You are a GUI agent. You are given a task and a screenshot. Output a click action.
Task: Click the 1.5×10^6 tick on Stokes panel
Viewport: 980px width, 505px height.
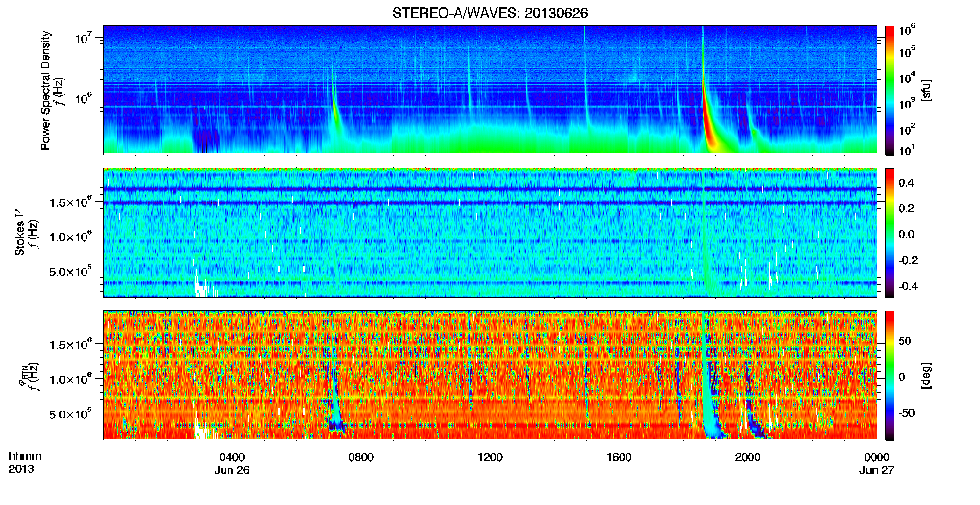click(71, 202)
